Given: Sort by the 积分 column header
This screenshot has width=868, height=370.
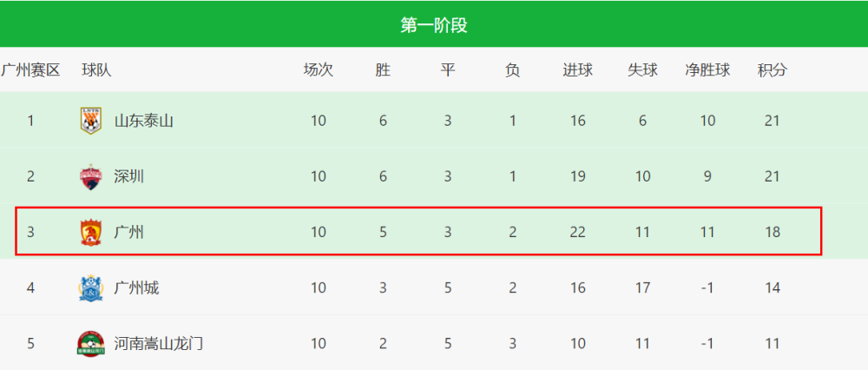Looking at the screenshot, I should coord(773,70).
